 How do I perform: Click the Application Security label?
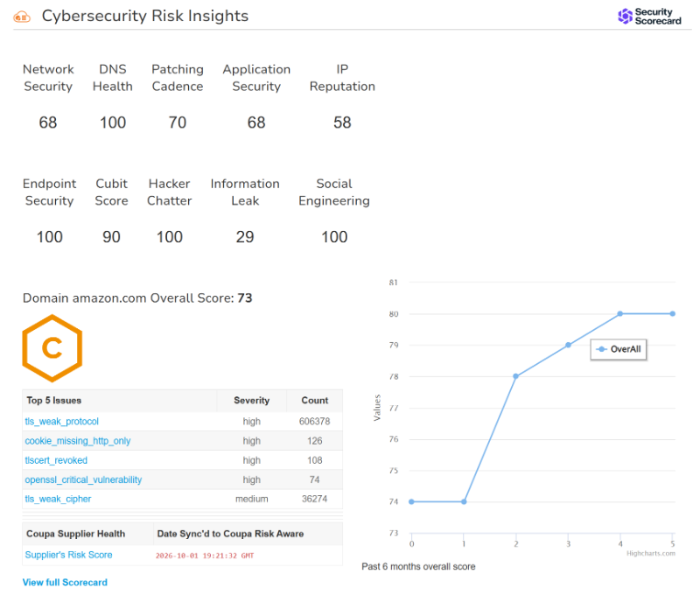[x=256, y=78]
